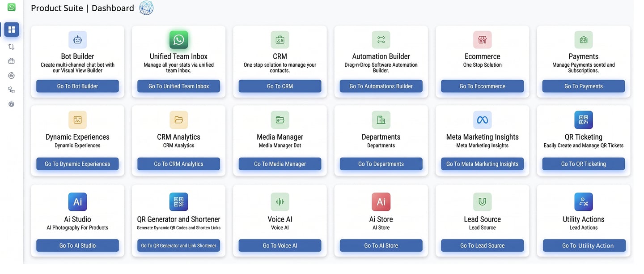Go To Bot Builder button
The height and width of the screenshot is (274, 644).
(x=77, y=86)
